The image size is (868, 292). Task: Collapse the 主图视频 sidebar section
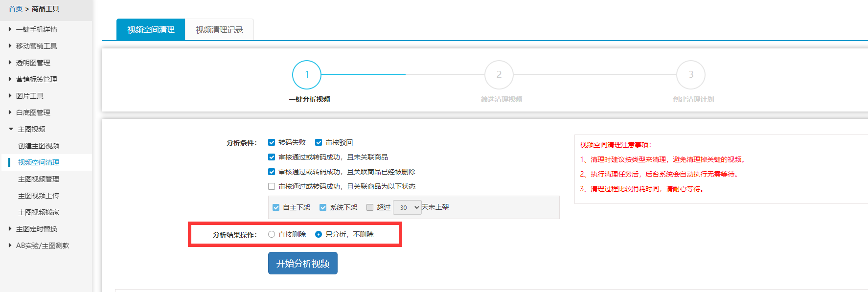(11, 129)
